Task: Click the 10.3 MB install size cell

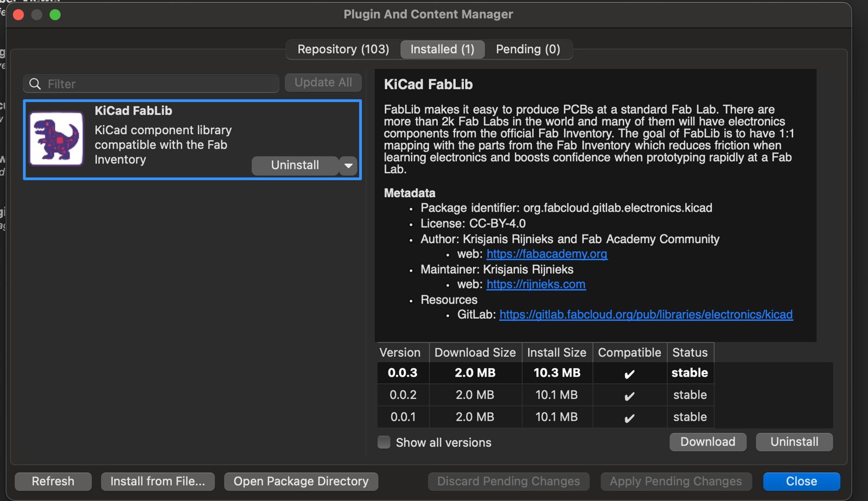Action: tap(557, 373)
